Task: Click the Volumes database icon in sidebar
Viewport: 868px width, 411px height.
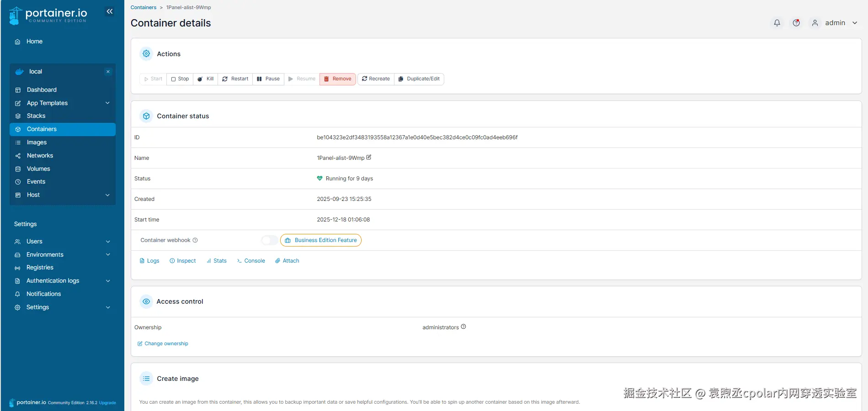Action: pos(18,169)
